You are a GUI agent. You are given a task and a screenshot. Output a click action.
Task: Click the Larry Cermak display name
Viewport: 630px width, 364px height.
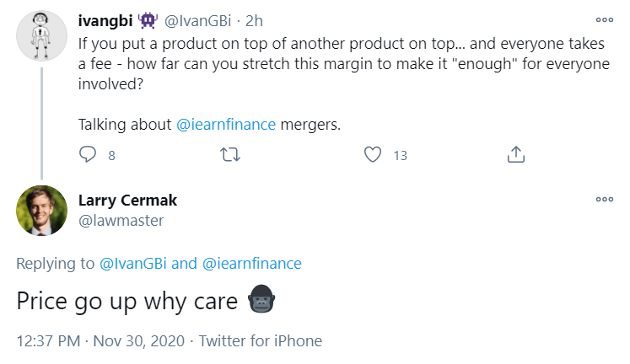point(127,201)
